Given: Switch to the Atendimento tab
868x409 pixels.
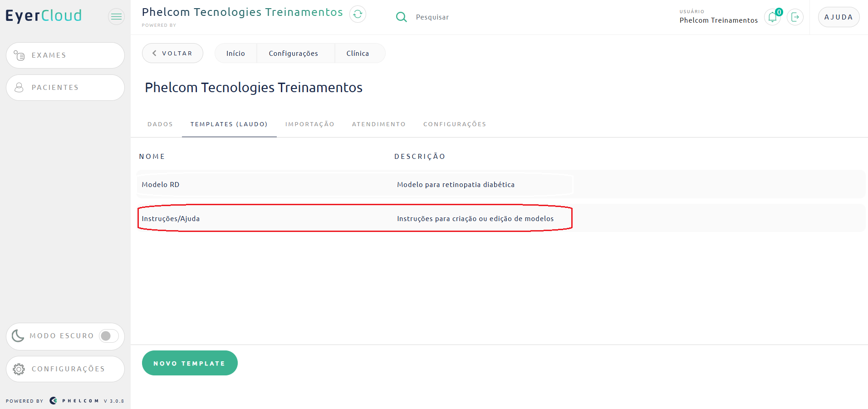Looking at the screenshot, I should pos(379,124).
